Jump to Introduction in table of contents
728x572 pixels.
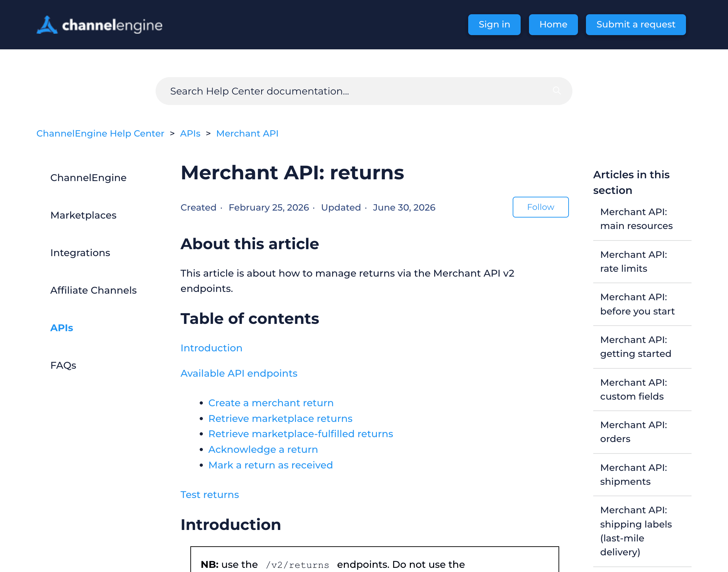click(211, 348)
